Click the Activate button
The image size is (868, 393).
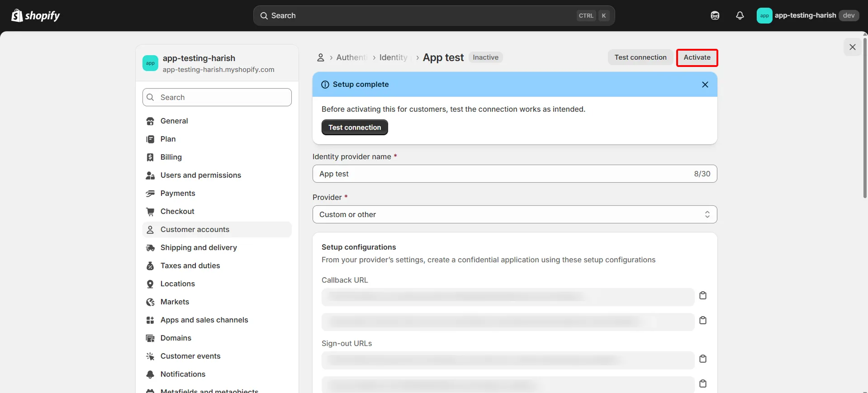697,57
